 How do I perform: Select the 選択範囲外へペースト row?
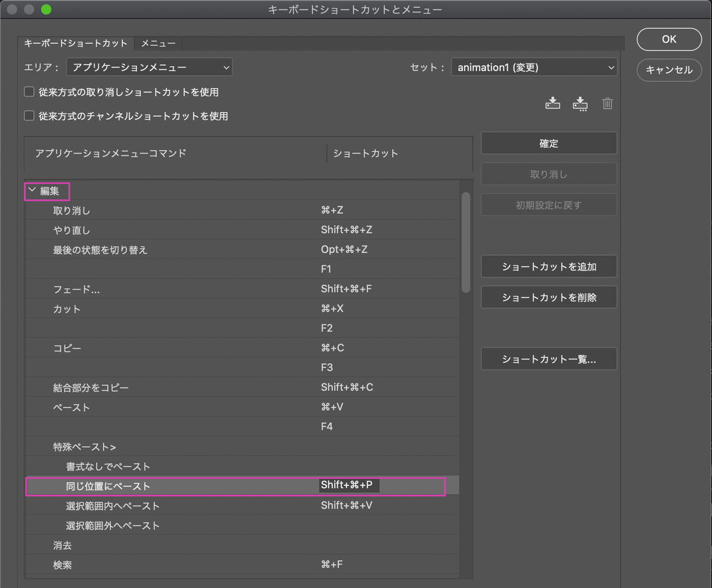coord(241,525)
